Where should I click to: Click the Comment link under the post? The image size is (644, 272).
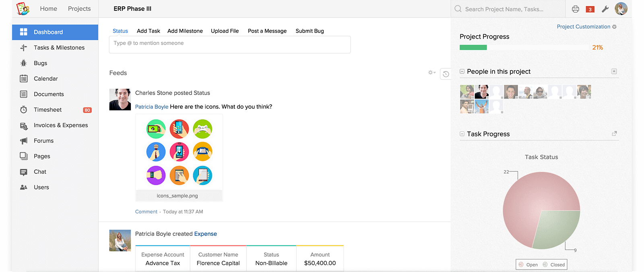click(146, 212)
